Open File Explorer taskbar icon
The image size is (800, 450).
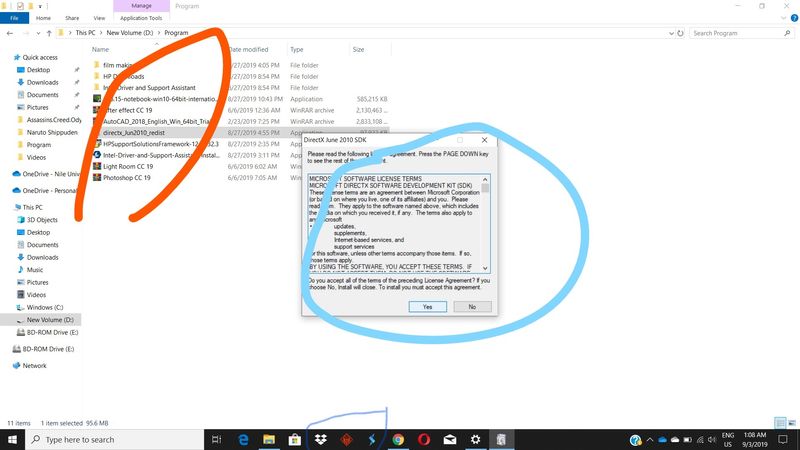(269, 439)
